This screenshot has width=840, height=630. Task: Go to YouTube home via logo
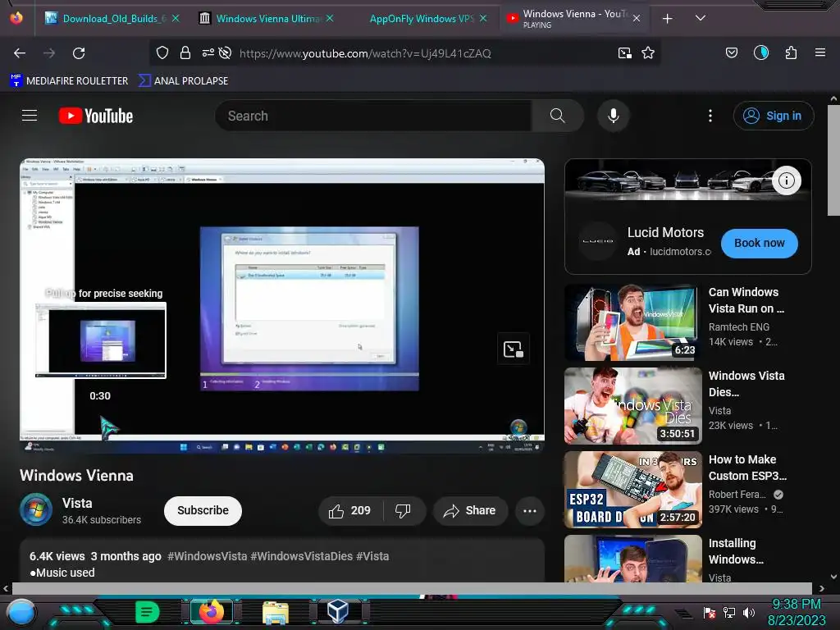click(x=96, y=116)
